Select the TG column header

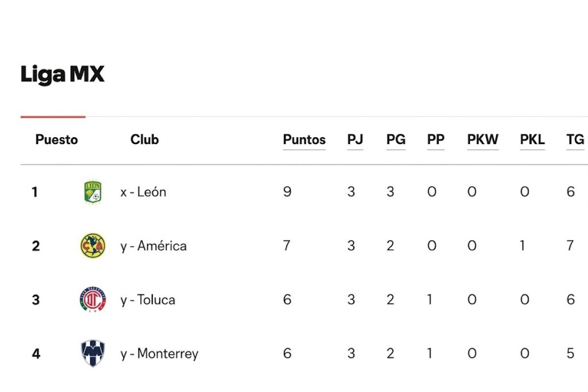(x=575, y=140)
